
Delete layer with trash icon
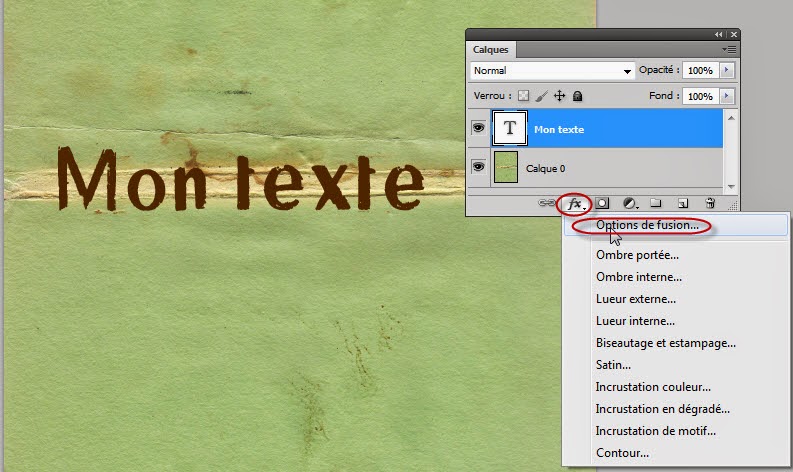710,203
